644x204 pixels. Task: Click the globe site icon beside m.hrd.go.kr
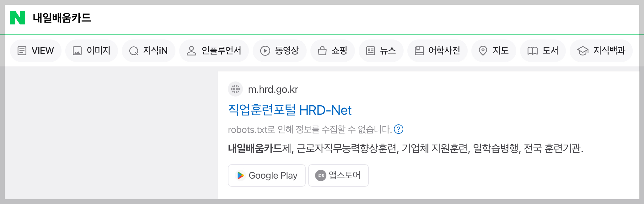pyautogui.click(x=235, y=89)
